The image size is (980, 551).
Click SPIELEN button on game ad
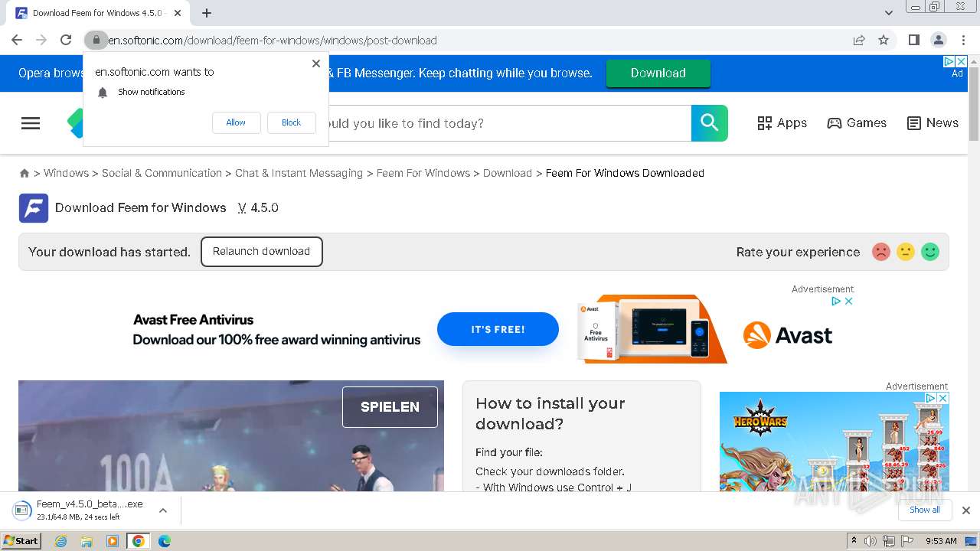390,407
